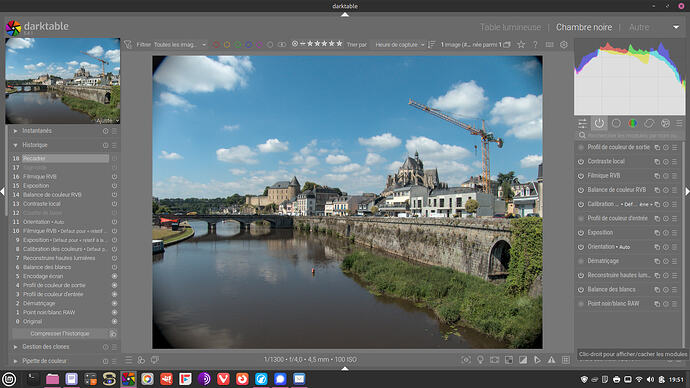This screenshot has height=388, width=690.
Task: Toggle gamut check warning triangle icon
Action: coord(551,360)
